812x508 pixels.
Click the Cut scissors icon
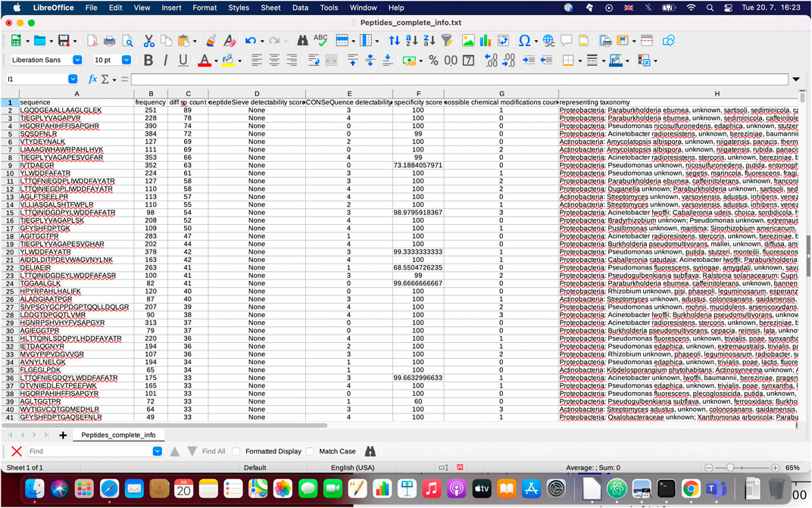148,41
